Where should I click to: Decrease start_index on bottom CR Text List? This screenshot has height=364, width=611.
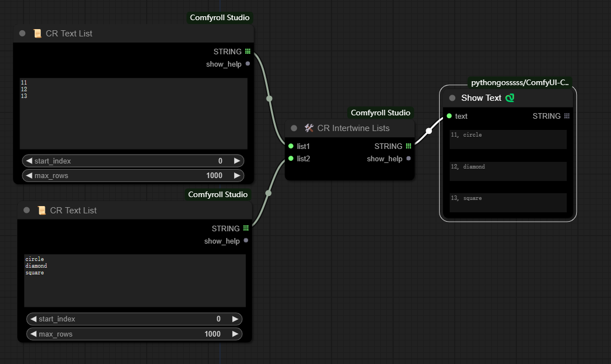pos(33,319)
